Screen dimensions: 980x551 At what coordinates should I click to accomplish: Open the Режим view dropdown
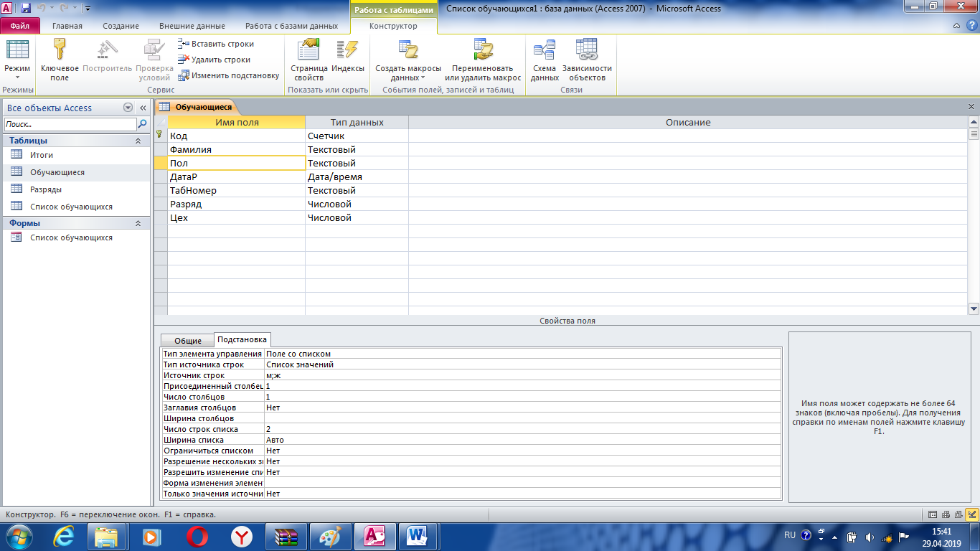pos(17,72)
